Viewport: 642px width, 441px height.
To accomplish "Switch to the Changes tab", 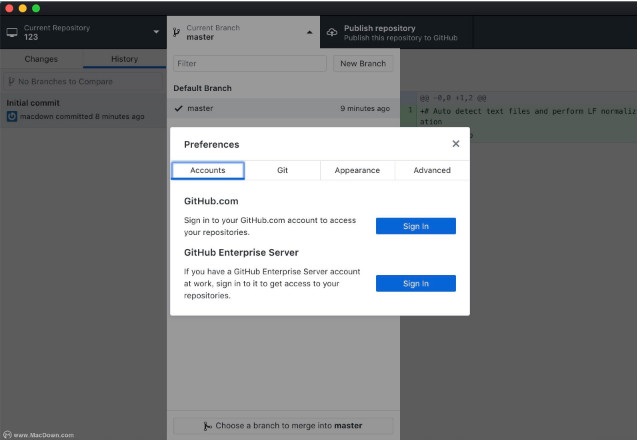I will (41, 59).
